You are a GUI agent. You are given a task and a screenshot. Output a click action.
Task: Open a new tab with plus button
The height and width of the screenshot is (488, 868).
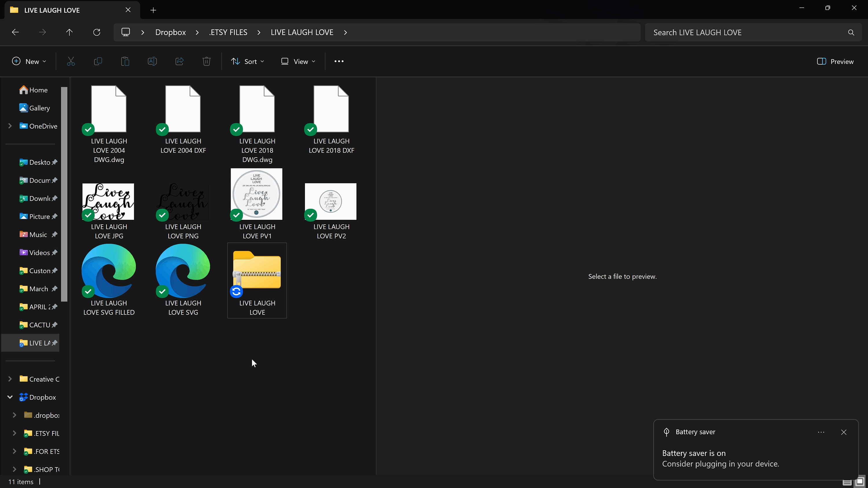(x=153, y=10)
